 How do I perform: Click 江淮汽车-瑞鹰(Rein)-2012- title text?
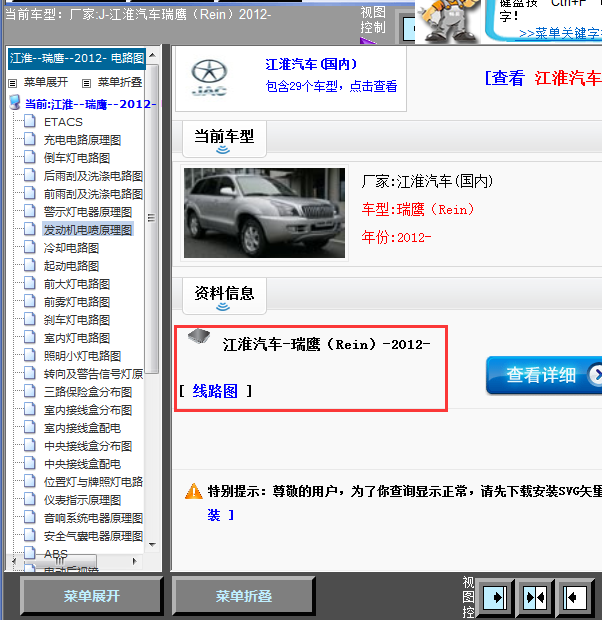click(327, 344)
